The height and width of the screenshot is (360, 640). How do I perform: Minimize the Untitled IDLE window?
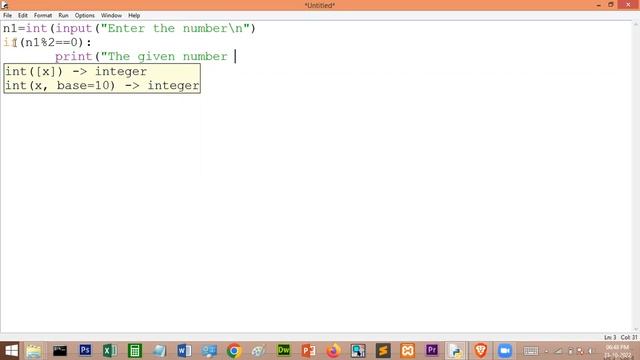[x=598, y=5]
